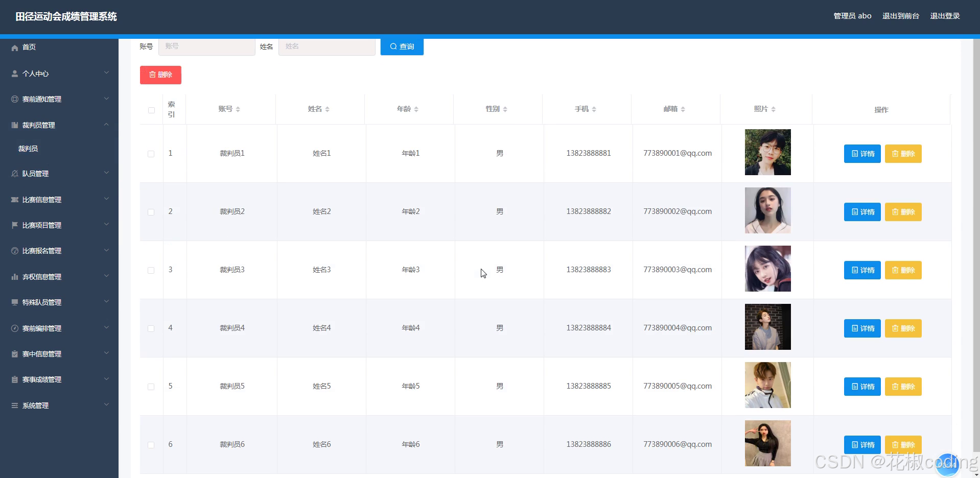The image size is (980, 478).
Task: Select the checkbox for row 裁判员5
Action: coord(151,387)
